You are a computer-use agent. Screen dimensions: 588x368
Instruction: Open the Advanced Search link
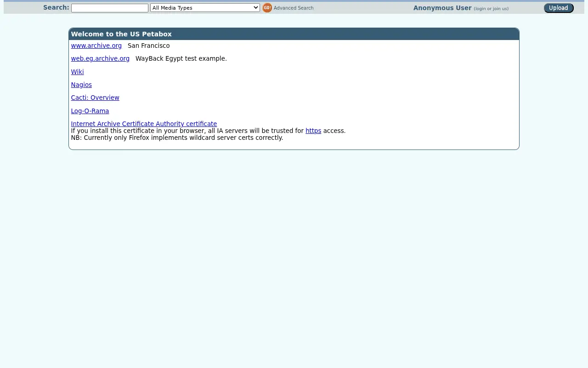click(294, 8)
